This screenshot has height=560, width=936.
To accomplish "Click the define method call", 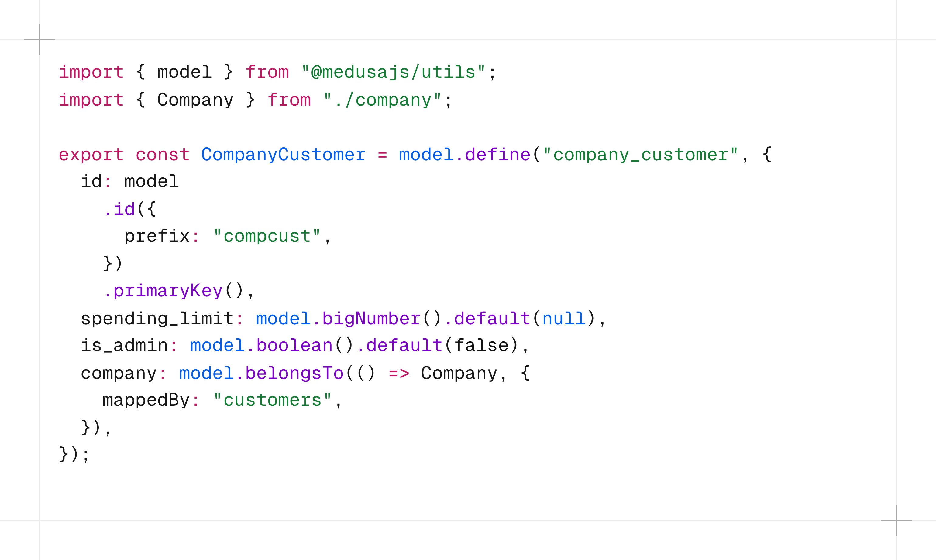I will (x=498, y=155).
